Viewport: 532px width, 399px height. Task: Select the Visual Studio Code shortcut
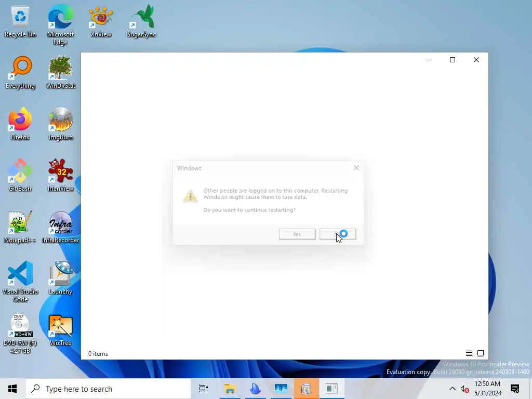20,282
